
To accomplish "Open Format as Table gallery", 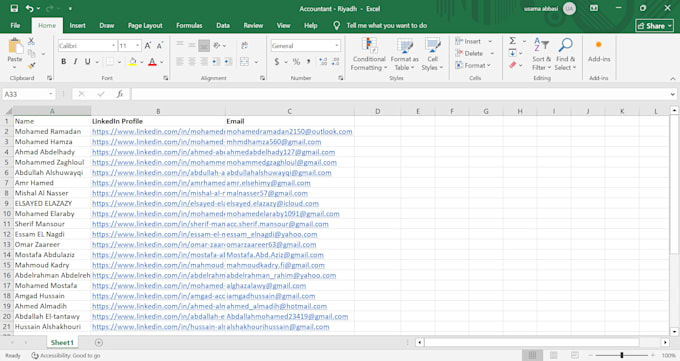I will click(x=404, y=54).
